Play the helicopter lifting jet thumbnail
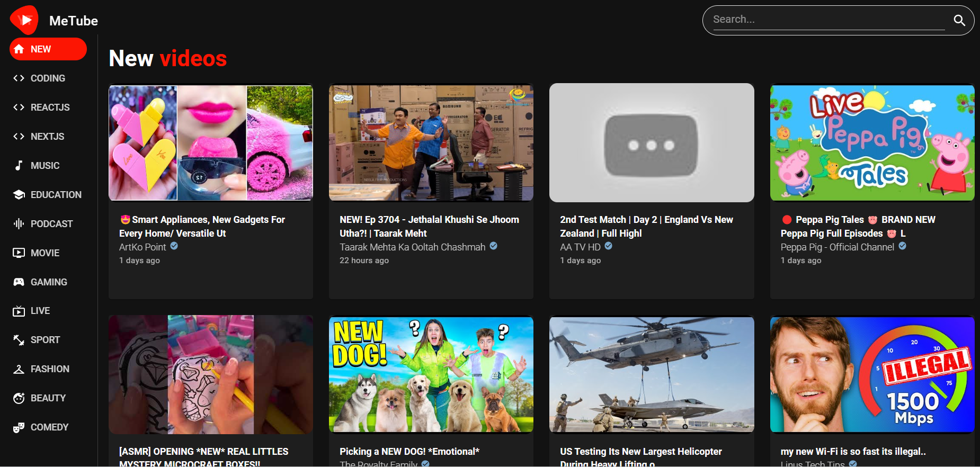 [x=652, y=375]
